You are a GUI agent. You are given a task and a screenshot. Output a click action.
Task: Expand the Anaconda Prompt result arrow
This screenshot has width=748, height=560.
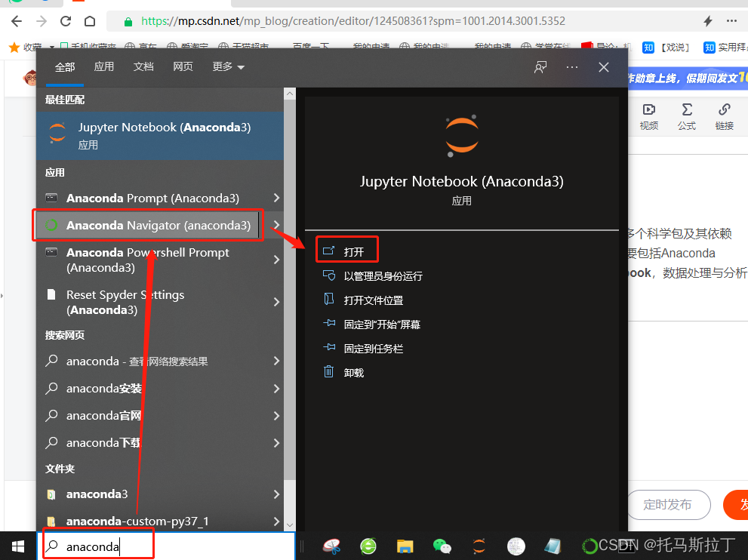pos(277,198)
